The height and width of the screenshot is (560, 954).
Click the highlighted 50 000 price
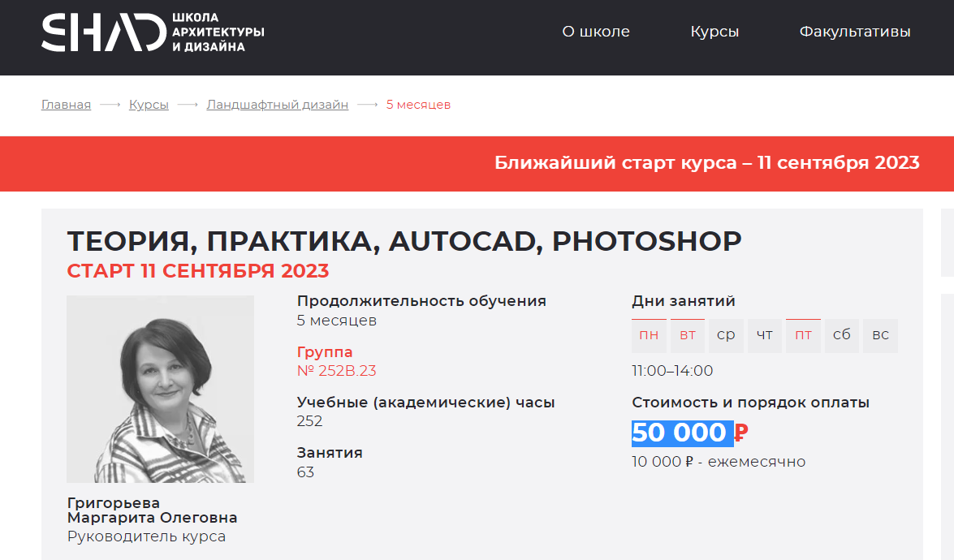[x=681, y=433]
